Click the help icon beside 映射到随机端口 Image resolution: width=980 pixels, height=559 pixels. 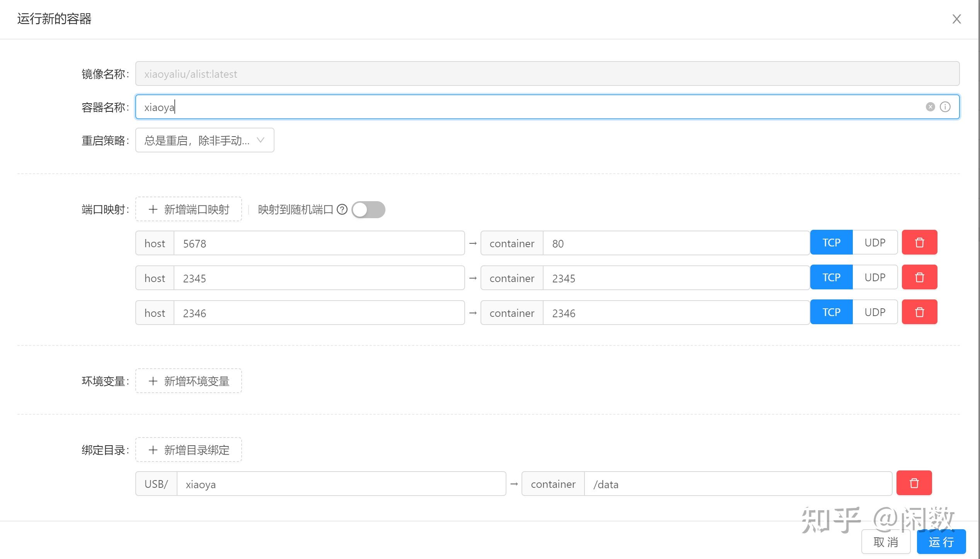(342, 210)
